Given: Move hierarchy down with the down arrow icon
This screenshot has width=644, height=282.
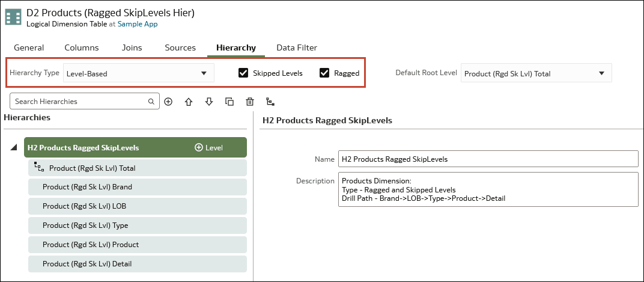Looking at the screenshot, I should point(209,102).
